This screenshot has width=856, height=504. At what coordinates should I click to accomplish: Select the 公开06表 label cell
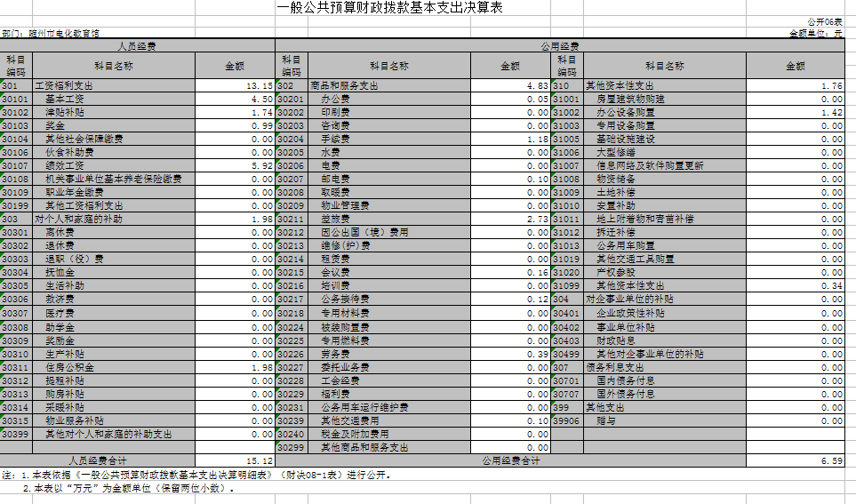825,22
